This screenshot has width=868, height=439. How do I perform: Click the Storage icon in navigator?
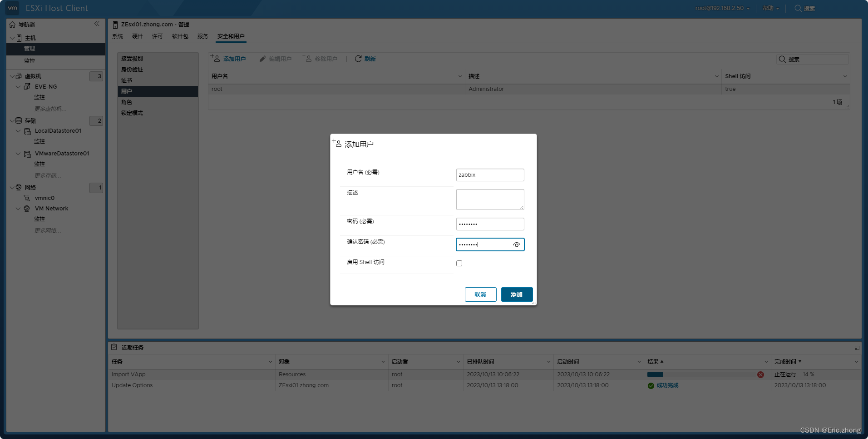[19, 120]
